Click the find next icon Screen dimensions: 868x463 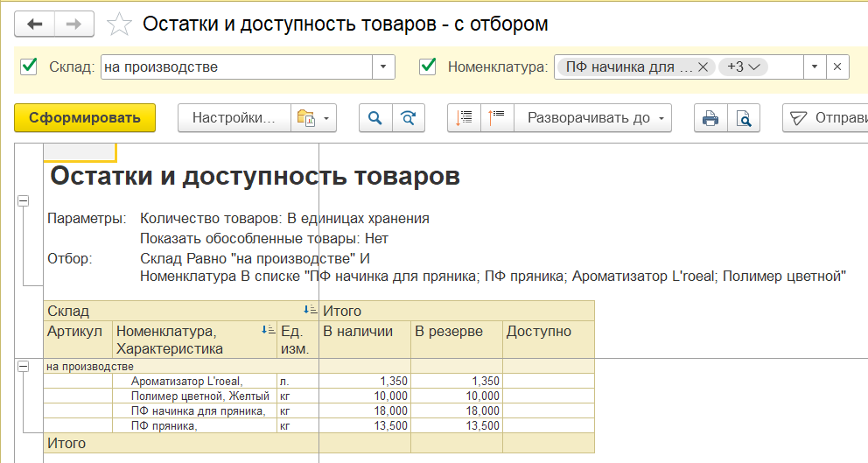click(x=408, y=118)
